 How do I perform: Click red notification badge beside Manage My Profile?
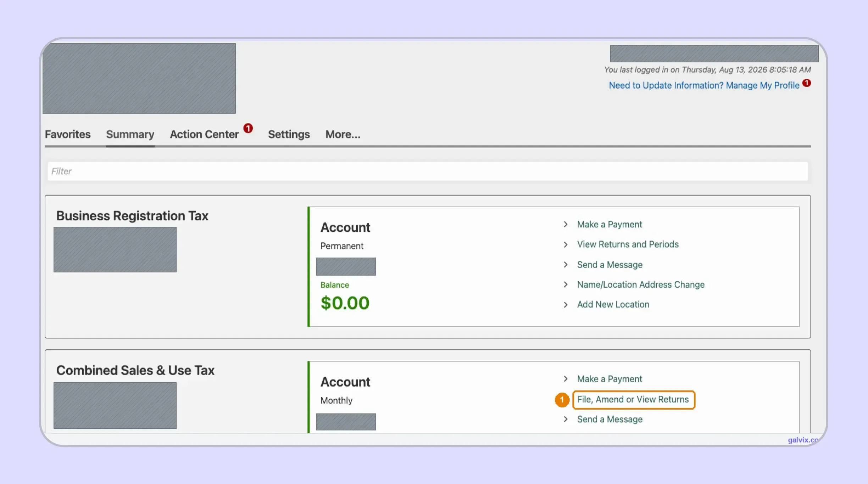tap(807, 83)
